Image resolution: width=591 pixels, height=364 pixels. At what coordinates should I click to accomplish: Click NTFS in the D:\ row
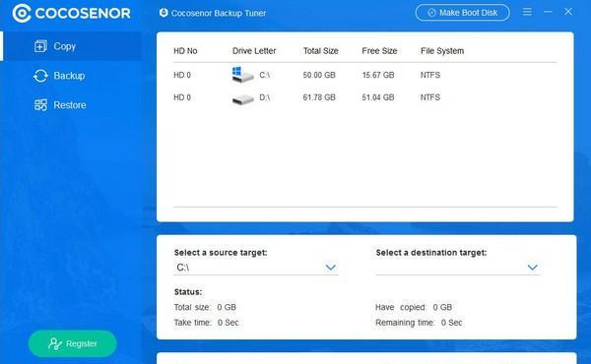tap(430, 97)
